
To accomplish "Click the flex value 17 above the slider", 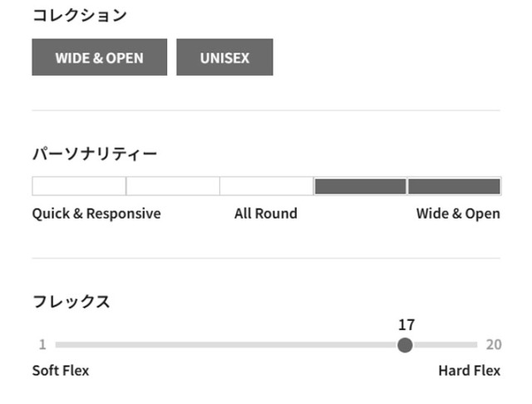I will [x=406, y=325].
